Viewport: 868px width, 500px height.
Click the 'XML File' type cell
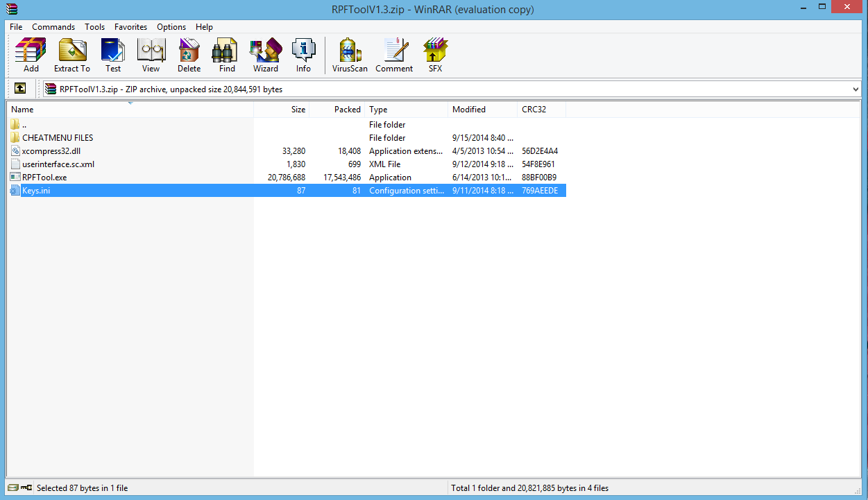pyautogui.click(x=385, y=164)
